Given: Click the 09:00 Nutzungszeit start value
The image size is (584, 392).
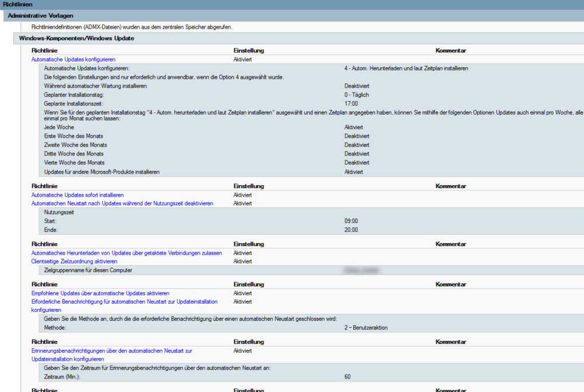Looking at the screenshot, I should pos(351,221).
